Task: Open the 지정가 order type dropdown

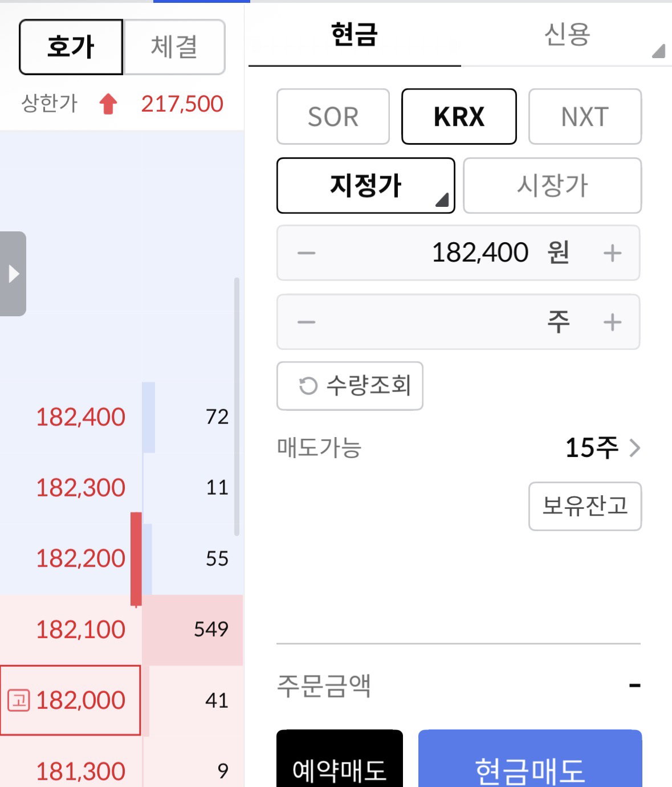Action: point(366,186)
